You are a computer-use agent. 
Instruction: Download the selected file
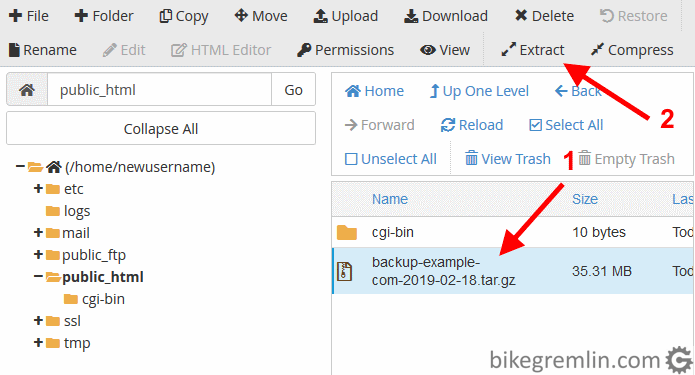point(445,16)
